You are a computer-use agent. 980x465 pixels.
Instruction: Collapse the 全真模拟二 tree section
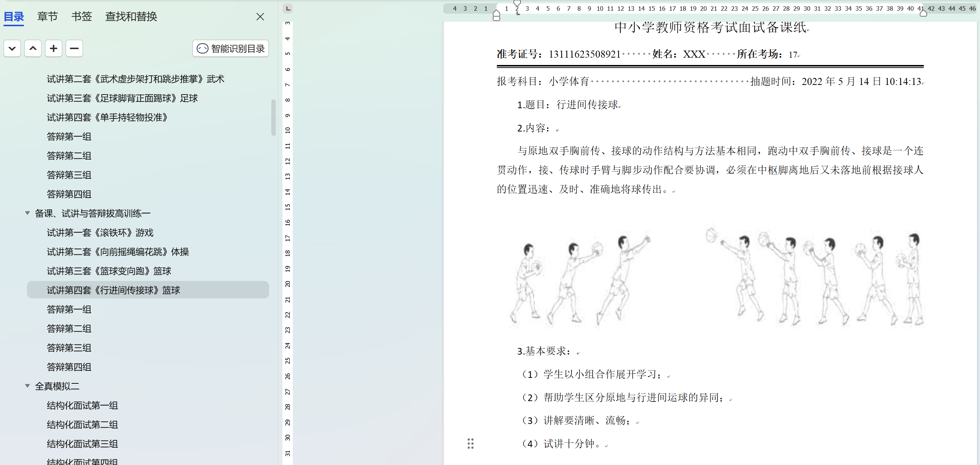(x=27, y=386)
